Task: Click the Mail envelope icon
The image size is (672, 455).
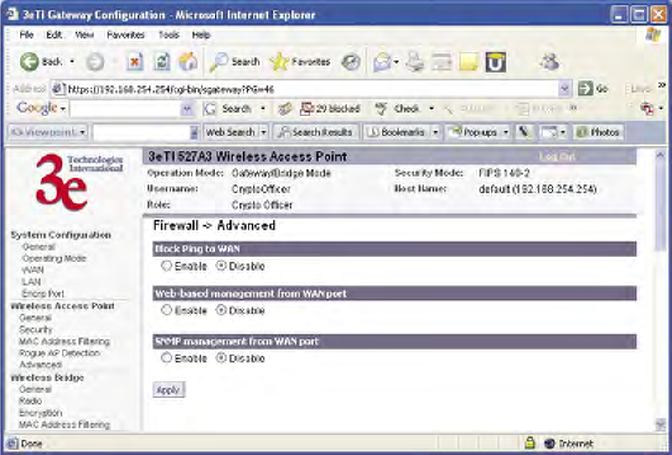Action: pos(382,62)
